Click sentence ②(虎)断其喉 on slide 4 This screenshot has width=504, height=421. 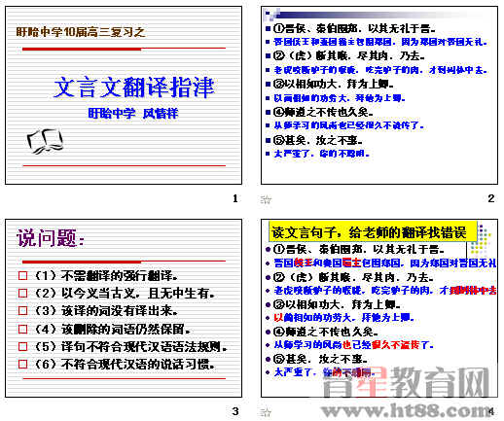pyautogui.click(x=353, y=277)
